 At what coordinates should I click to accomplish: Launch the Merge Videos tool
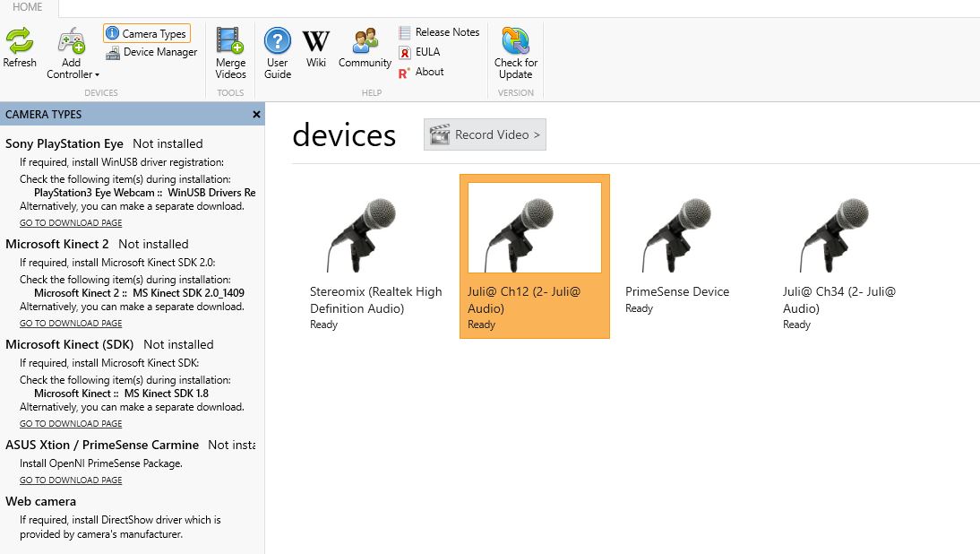click(230, 53)
